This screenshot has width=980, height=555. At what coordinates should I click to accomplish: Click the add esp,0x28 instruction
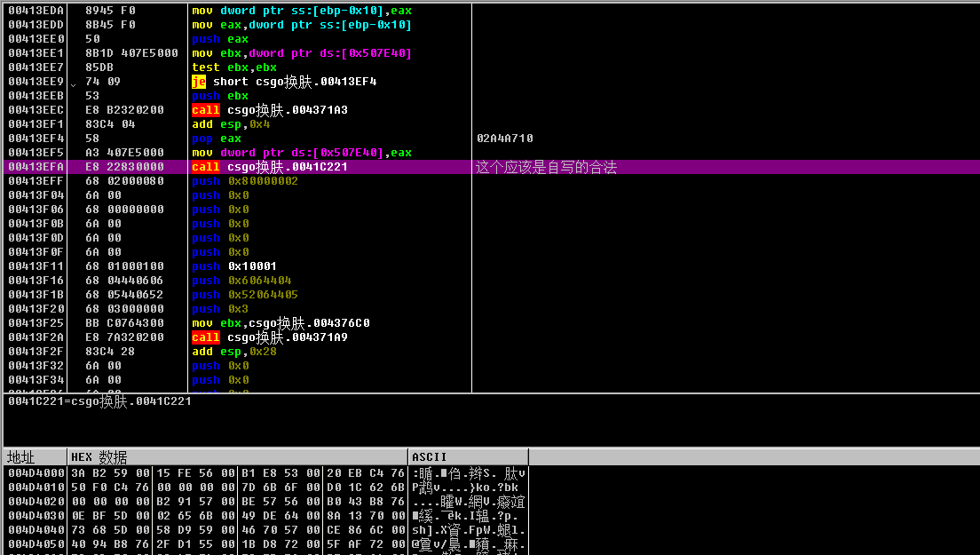(x=234, y=352)
